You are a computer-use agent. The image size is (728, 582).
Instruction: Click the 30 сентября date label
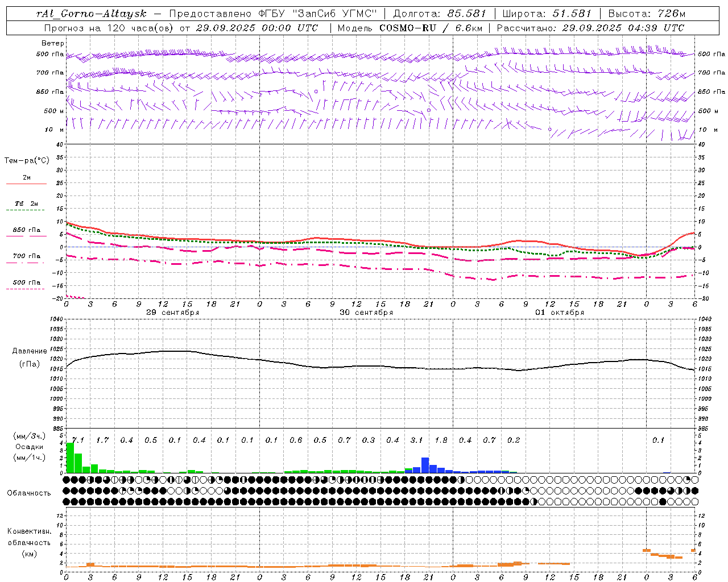[x=366, y=313]
